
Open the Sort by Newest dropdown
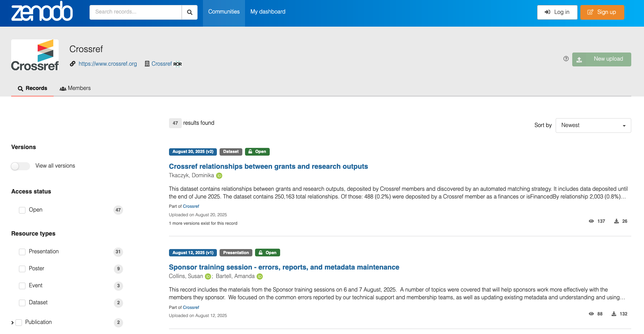pyautogui.click(x=593, y=125)
